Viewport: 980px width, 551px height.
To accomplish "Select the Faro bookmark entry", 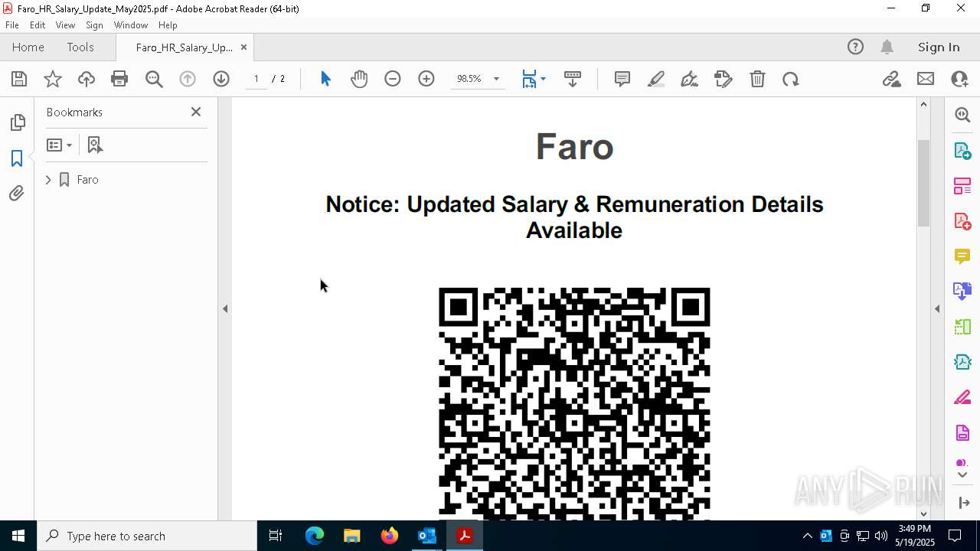I will (x=88, y=180).
